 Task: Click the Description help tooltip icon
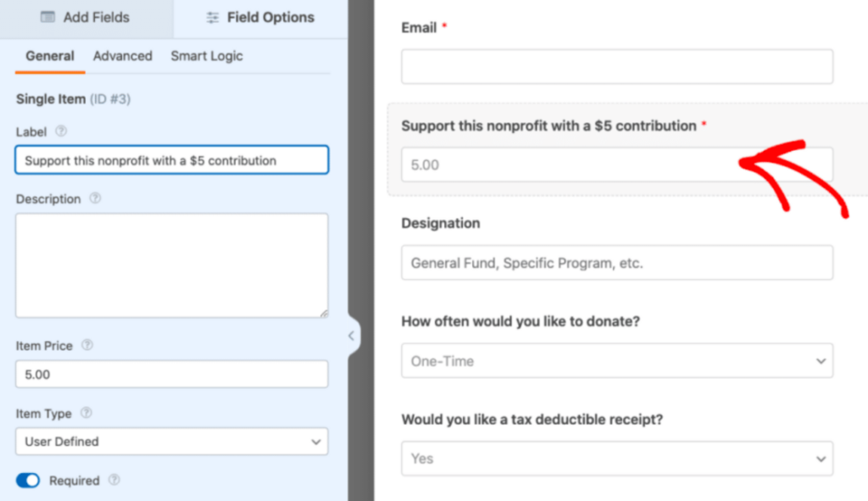[94, 199]
